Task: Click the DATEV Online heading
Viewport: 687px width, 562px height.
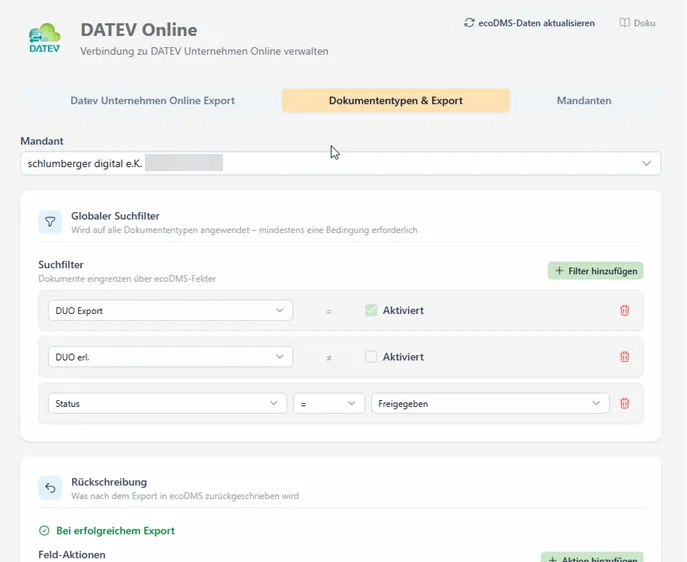Action: coord(139,30)
